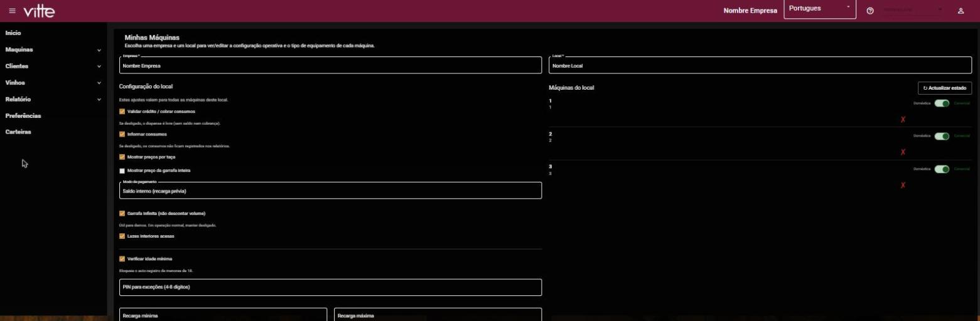The image size is (980, 321).
Task: Click machine 1 Comercial label
Action: (962, 103)
